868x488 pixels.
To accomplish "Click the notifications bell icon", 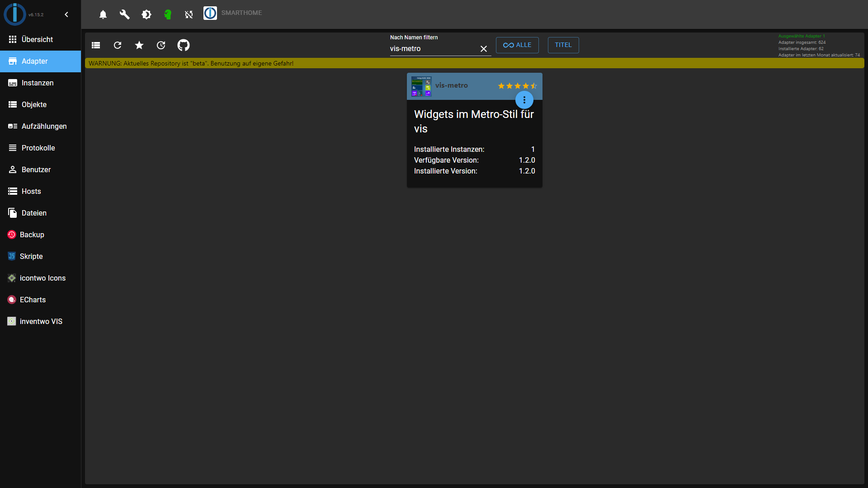I will (103, 14).
